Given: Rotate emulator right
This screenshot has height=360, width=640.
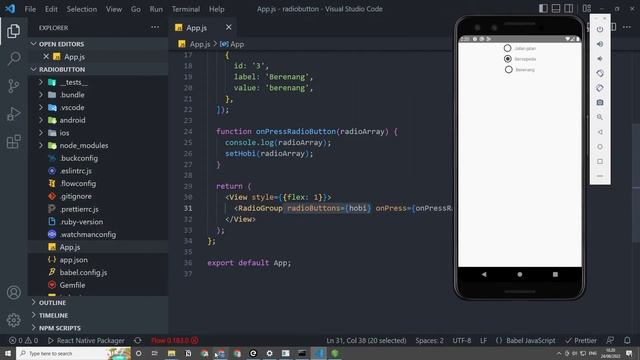Looking at the screenshot, I should [600, 88].
